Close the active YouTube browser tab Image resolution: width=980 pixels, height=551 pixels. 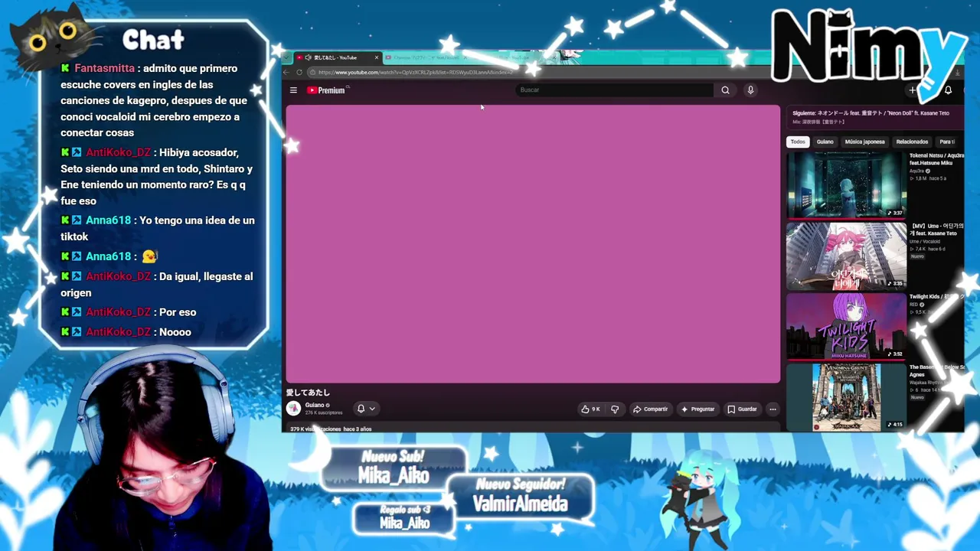point(377,57)
